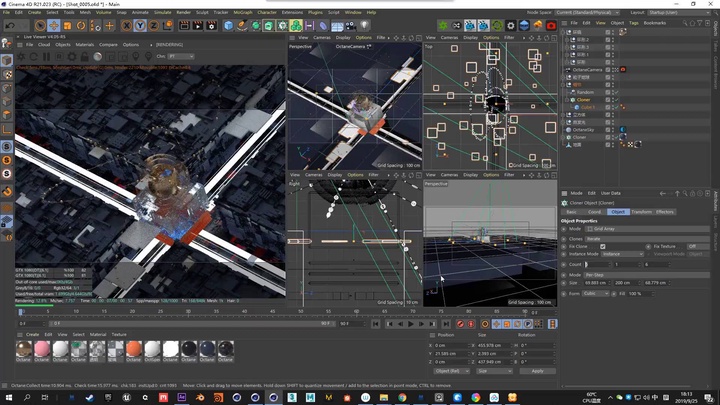Screen dimensions: 720x405
Task: Click the Record Active Objects red button
Action: [460, 324]
